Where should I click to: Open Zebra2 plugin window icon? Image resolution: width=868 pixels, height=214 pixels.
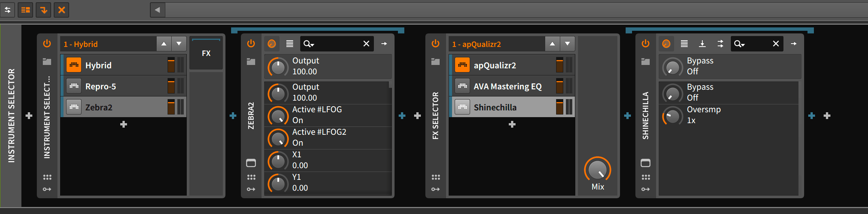tap(251, 163)
